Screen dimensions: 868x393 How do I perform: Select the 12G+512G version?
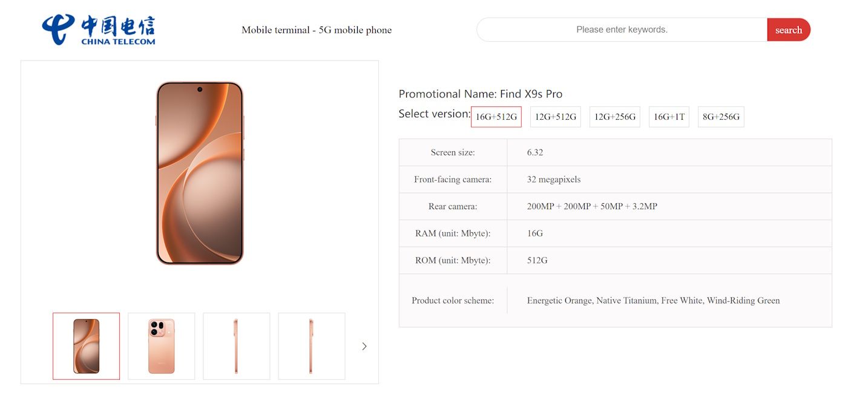[554, 117]
